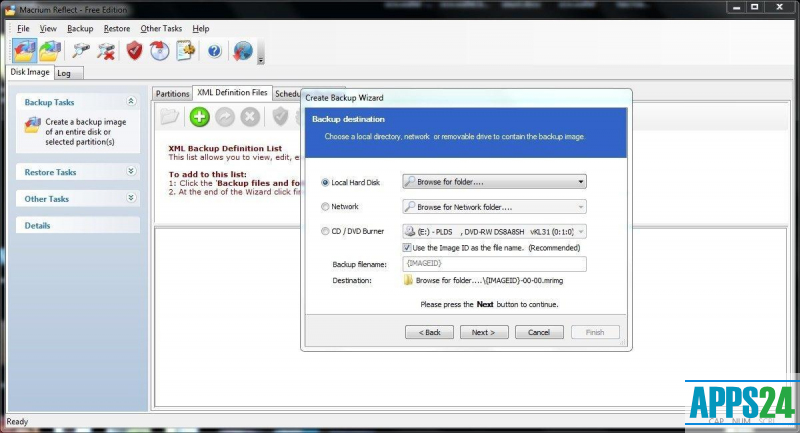This screenshot has height=433, width=800.
Task: Click the globe update check icon
Action: tap(242, 51)
